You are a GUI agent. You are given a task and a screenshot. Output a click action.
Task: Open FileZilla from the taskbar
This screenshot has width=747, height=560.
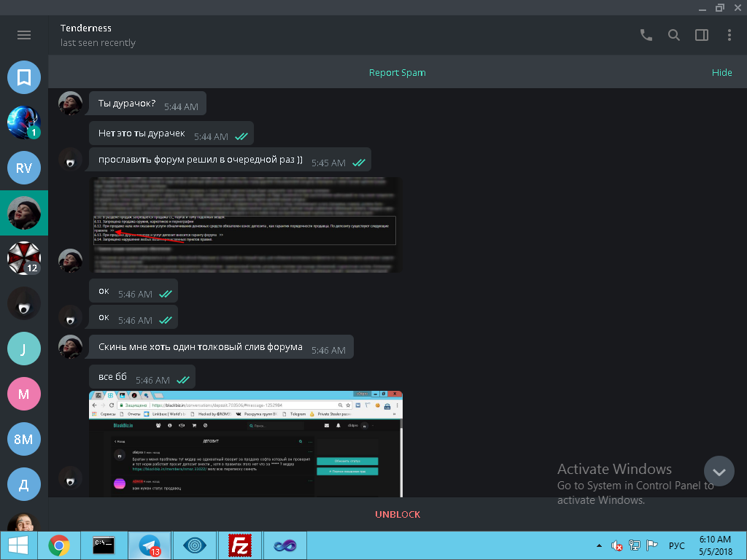click(x=239, y=545)
